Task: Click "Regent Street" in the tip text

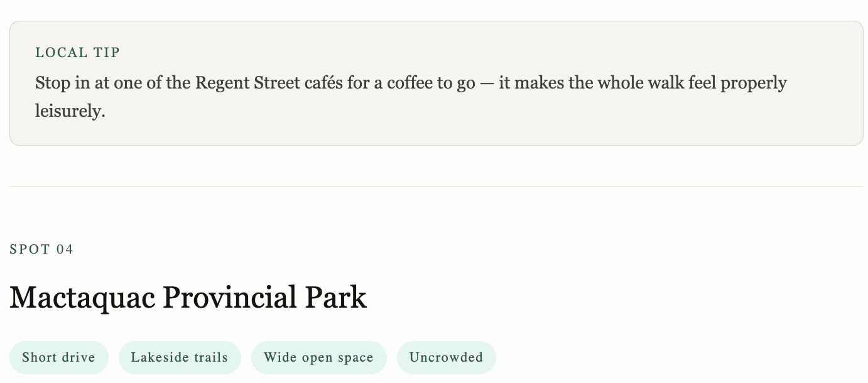Action: pos(247,83)
